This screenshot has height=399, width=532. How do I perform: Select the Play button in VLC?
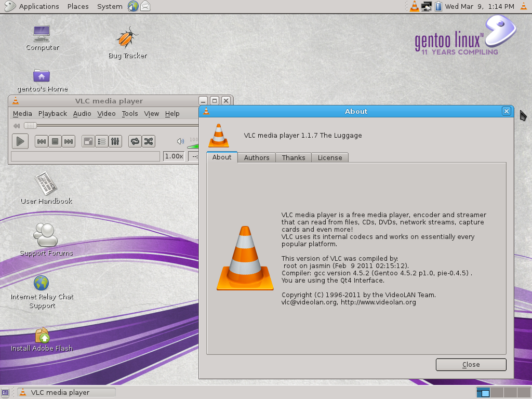(x=20, y=141)
